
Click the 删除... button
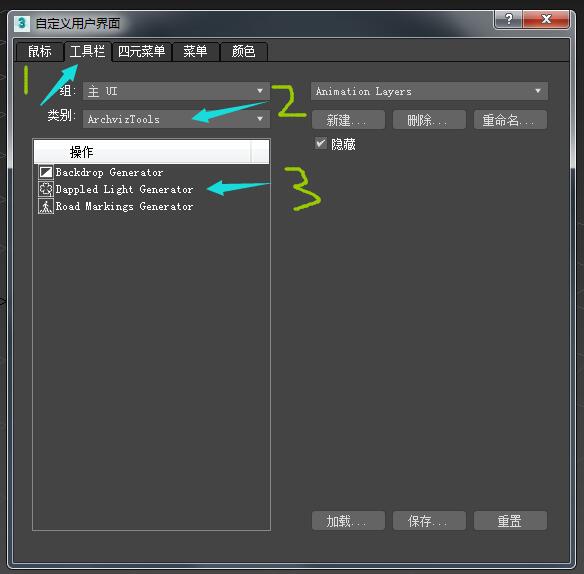point(429,120)
